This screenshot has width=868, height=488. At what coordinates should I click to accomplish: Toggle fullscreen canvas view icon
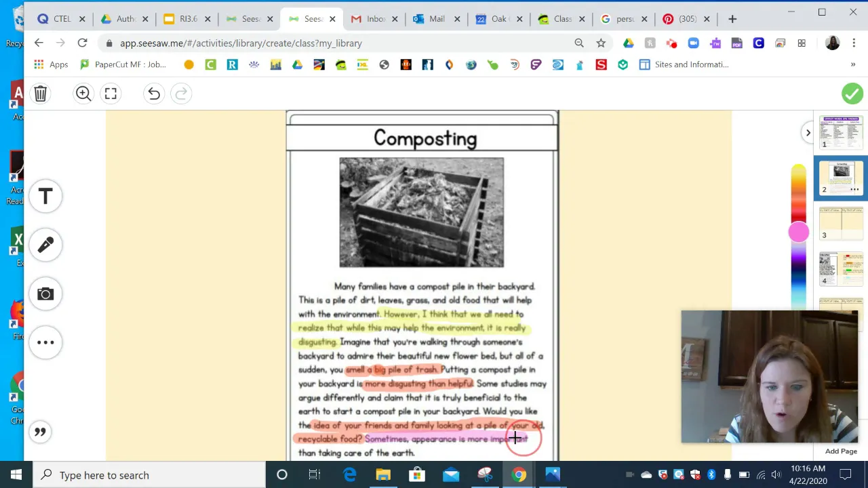(x=111, y=94)
